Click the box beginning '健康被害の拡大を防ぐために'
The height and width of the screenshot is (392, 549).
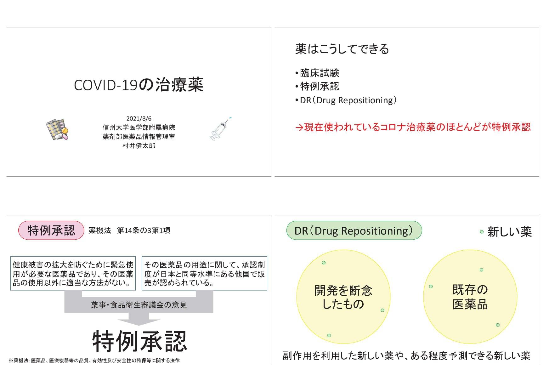click(73, 273)
